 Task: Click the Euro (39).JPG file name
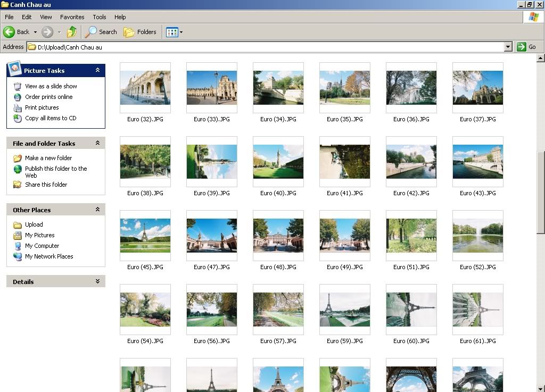[212, 193]
